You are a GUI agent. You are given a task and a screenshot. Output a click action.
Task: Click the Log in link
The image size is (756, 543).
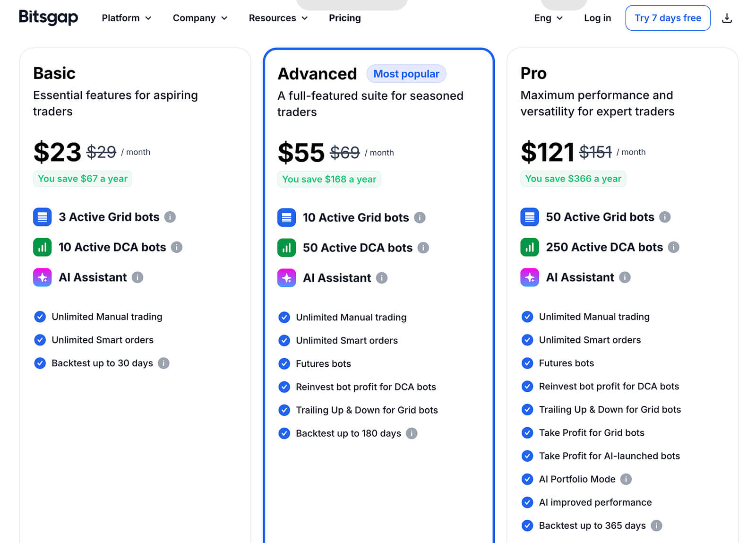[x=597, y=18]
